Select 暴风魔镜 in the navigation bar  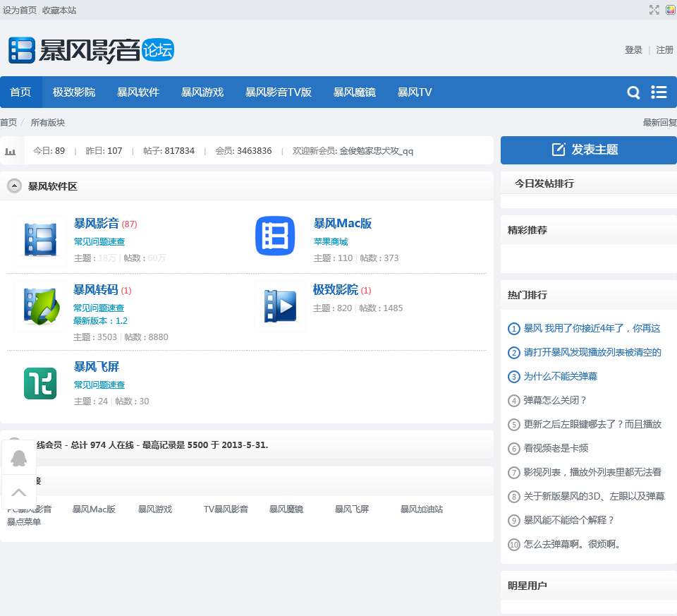pos(354,92)
